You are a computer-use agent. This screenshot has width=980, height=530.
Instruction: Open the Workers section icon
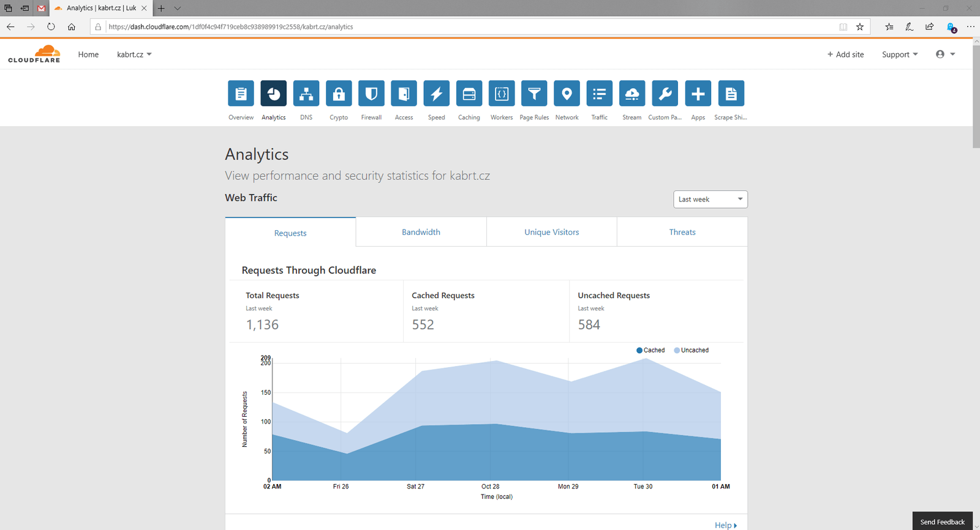(502, 94)
